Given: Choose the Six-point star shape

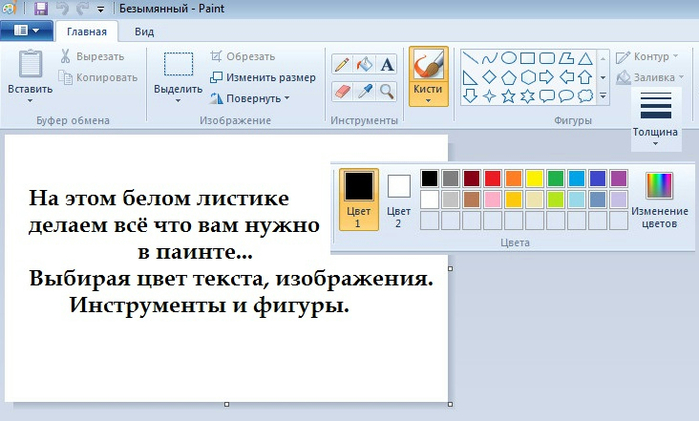Looking at the screenshot, I should (528, 96).
